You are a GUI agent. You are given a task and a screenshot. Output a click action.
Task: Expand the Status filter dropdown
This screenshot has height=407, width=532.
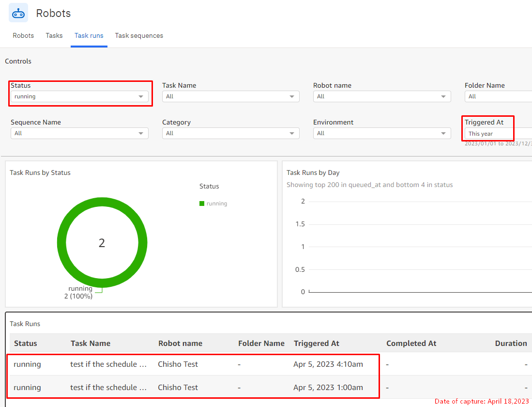pyautogui.click(x=79, y=96)
